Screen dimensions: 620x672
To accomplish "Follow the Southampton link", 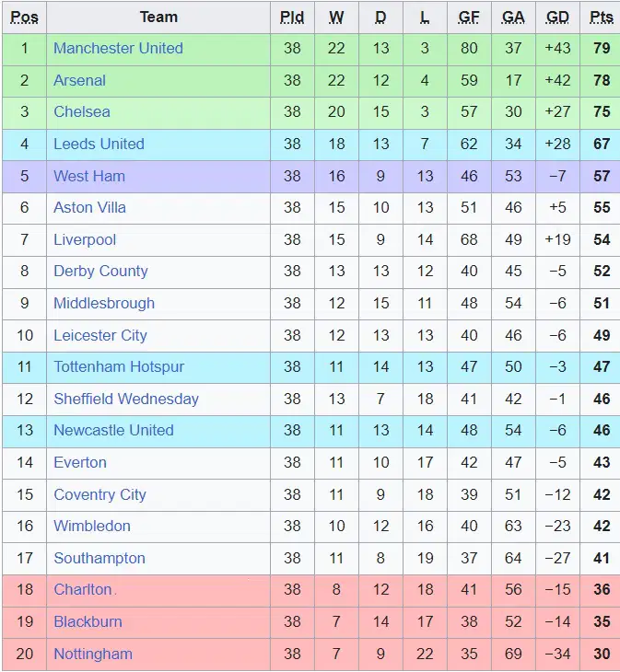I will tap(99, 558).
